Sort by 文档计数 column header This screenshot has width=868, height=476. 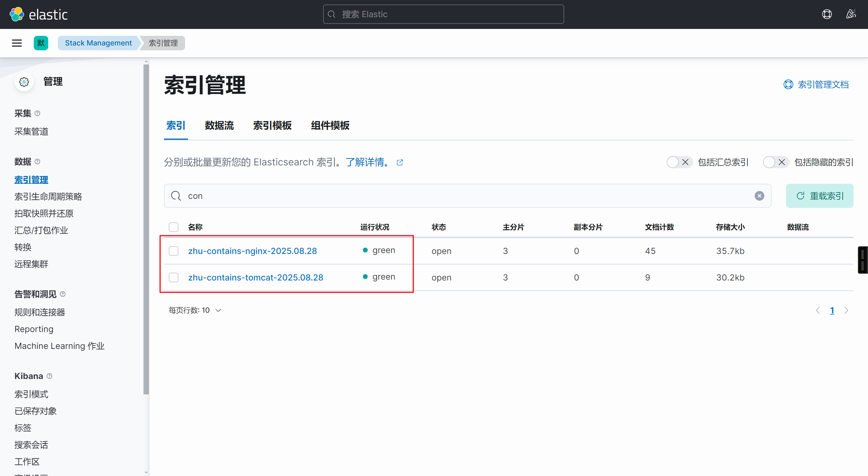659,227
